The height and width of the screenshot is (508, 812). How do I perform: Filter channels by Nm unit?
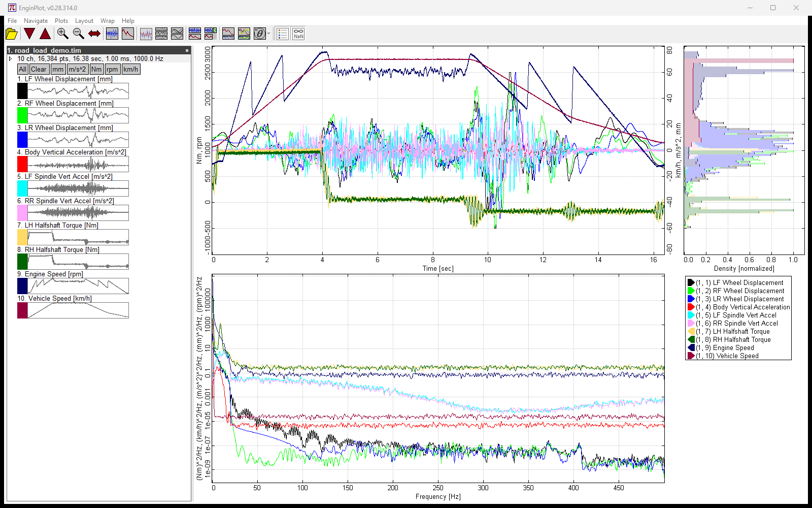tap(96, 69)
